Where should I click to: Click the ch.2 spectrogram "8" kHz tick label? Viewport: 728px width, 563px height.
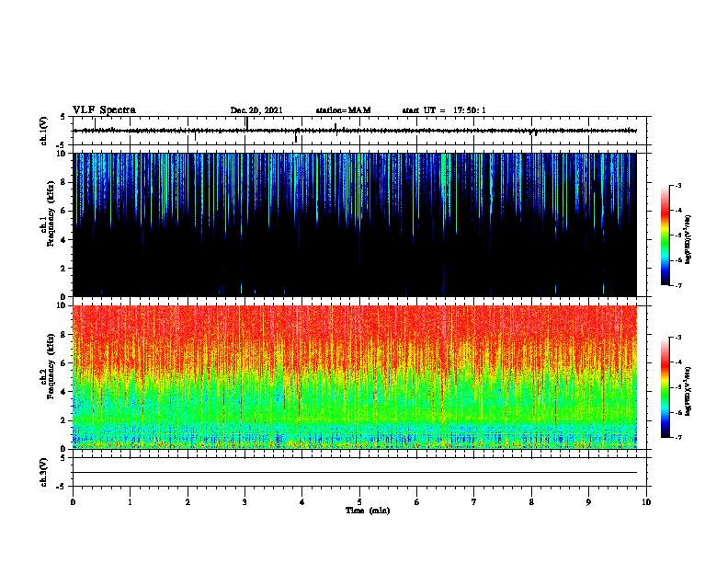click(x=64, y=335)
